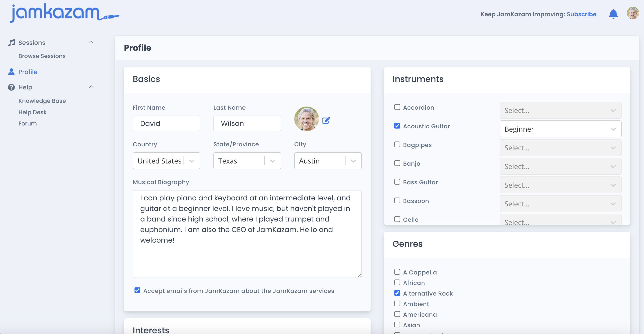This screenshot has width=644, height=334.
Task: Click the Sessions music note icon
Action: tap(11, 42)
